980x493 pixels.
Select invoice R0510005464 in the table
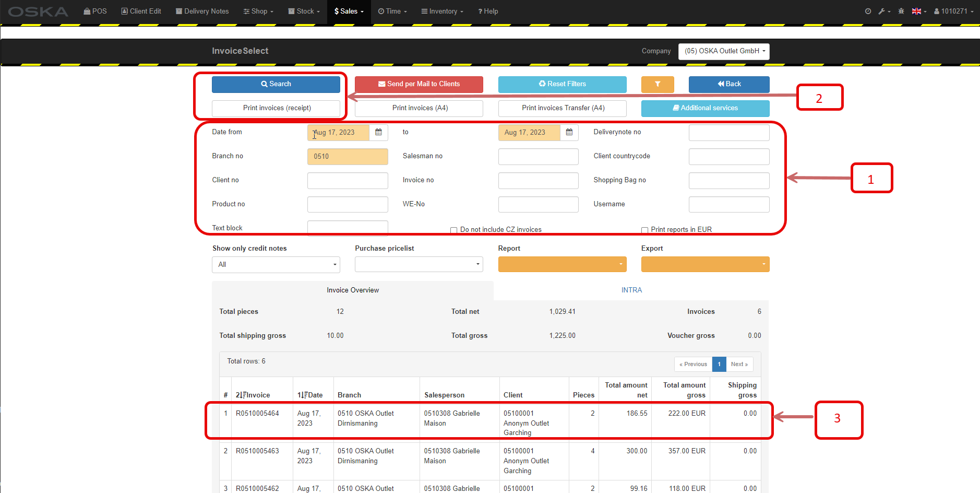(257, 414)
